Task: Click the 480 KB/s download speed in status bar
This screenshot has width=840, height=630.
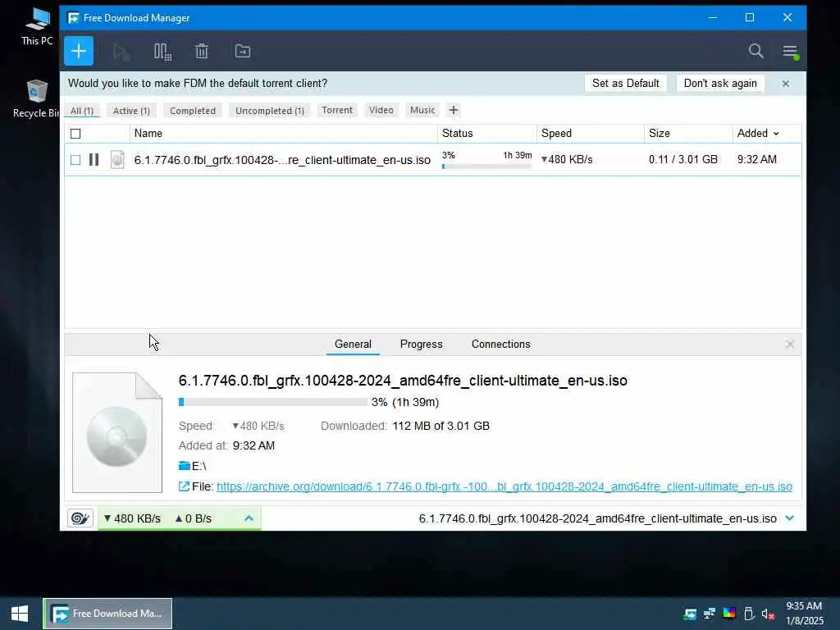Action: [132, 518]
